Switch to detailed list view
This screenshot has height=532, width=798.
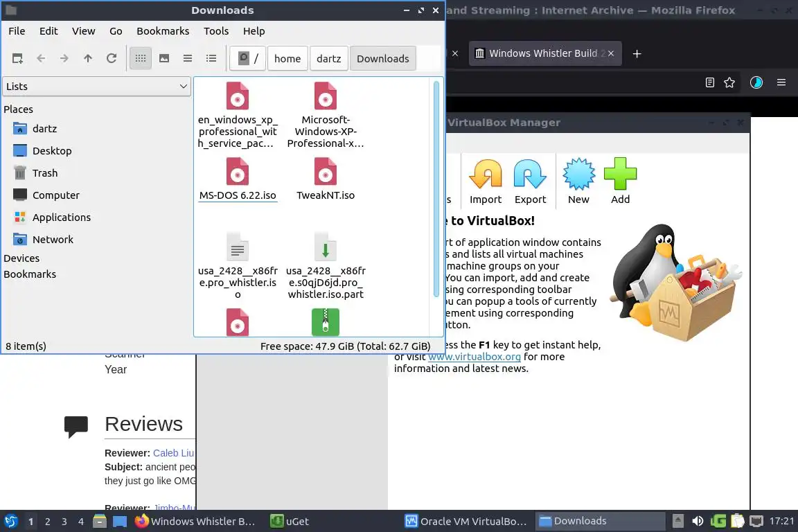[x=211, y=59]
